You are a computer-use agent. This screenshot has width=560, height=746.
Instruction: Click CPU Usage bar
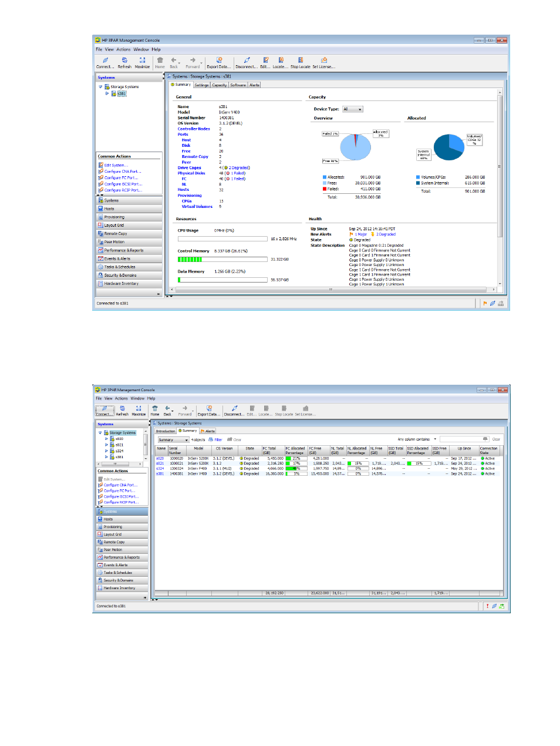[x=222, y=239]
